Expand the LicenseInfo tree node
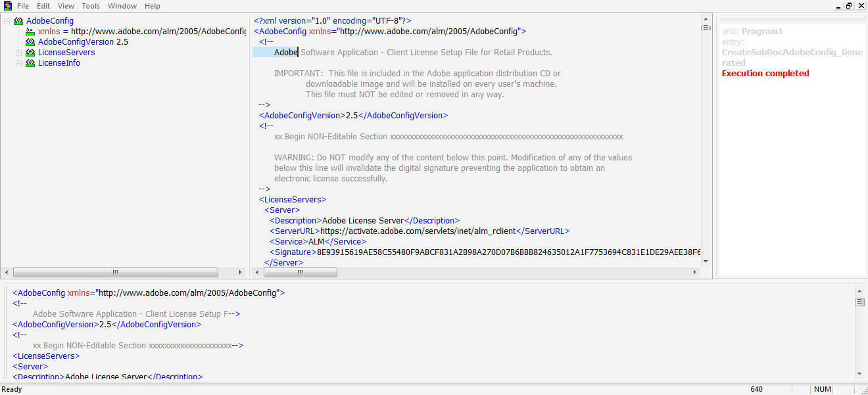Image resolution: width=868 pixels, height=395 pixels. tap(18, 62)
